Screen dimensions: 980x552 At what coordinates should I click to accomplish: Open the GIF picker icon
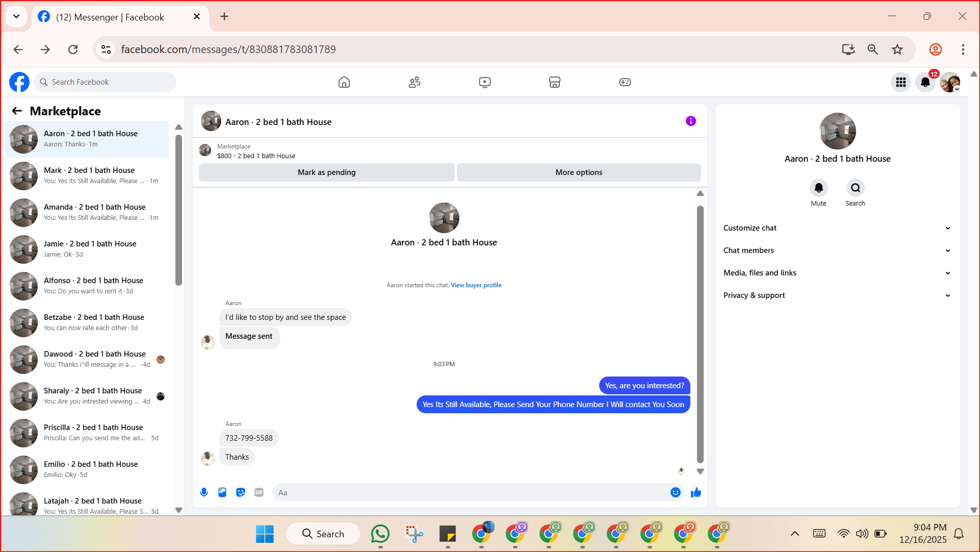click(x=259, y=492)
